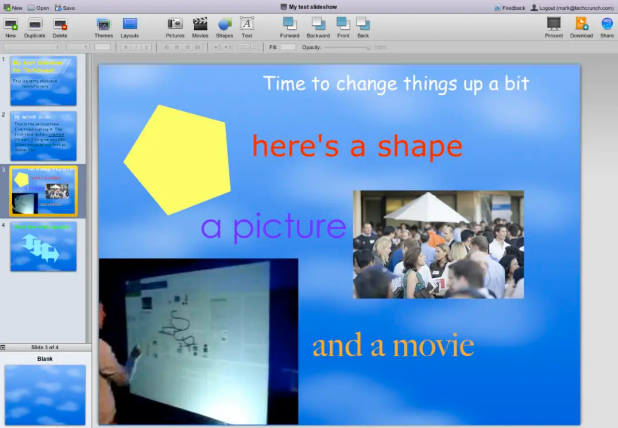Toggle bulleted list
Image resolution: width=618 pixels, height=428 pixels.
(x=243, y=47)
